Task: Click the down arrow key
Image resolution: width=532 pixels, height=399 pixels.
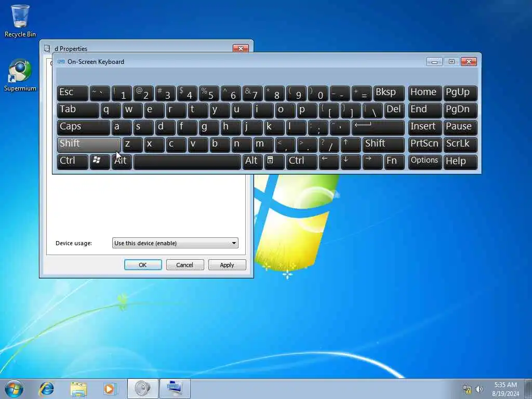Action: [351, 162]
